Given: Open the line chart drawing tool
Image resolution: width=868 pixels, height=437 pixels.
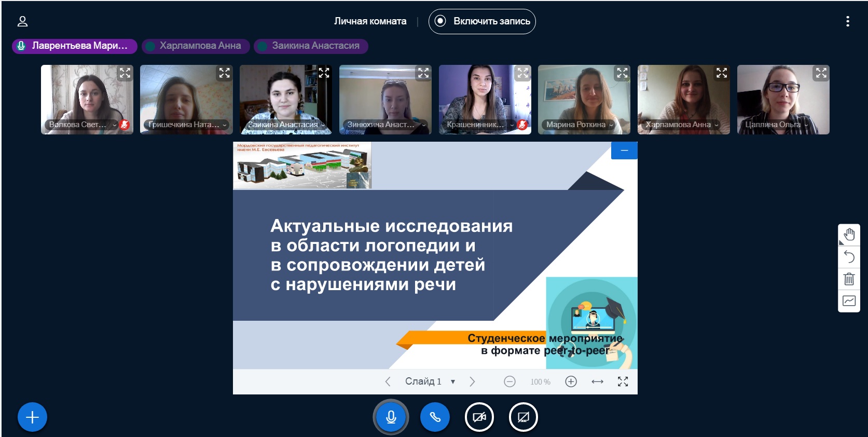Looking at the screenshot, I should [x=849, y=301].
